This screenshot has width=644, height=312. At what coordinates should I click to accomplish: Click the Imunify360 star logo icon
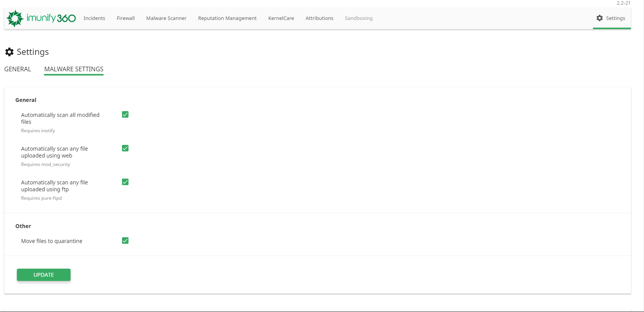(x=15, y=18)
